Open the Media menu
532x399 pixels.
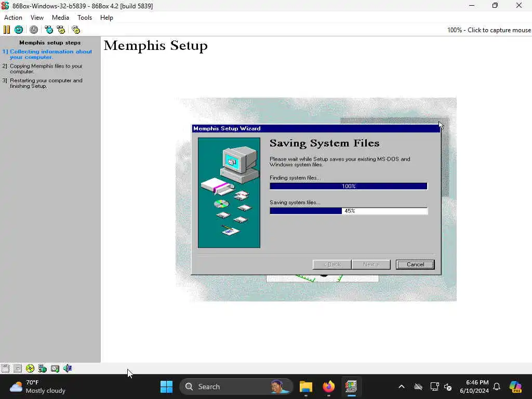[x=60, y=18]
